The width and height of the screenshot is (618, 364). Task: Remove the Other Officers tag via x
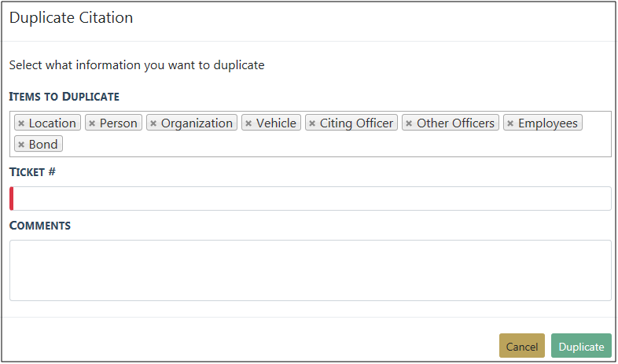click(409, 123)
